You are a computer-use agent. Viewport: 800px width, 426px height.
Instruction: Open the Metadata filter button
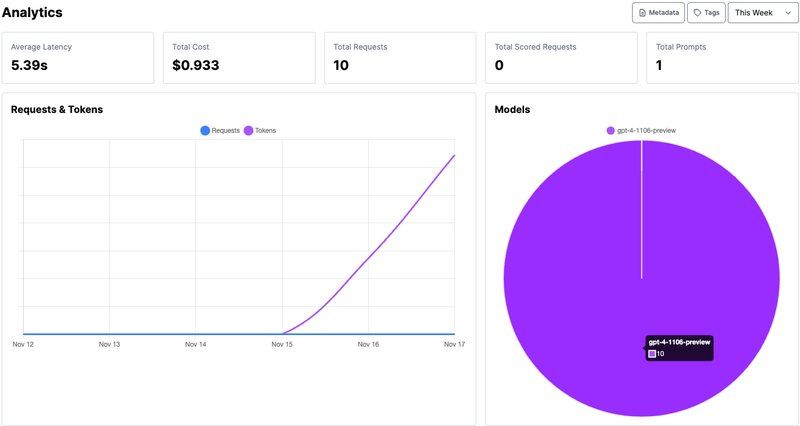point(658,13)
